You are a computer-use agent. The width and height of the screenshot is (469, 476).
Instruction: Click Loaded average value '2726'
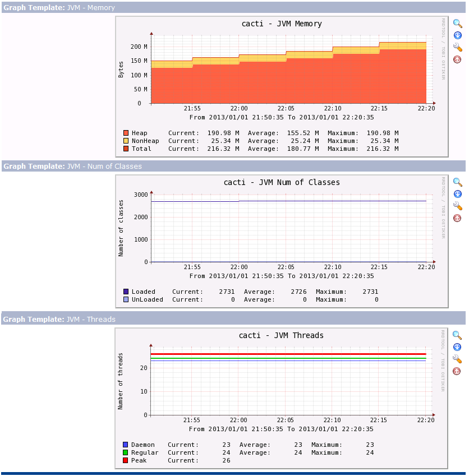[298, 292]
